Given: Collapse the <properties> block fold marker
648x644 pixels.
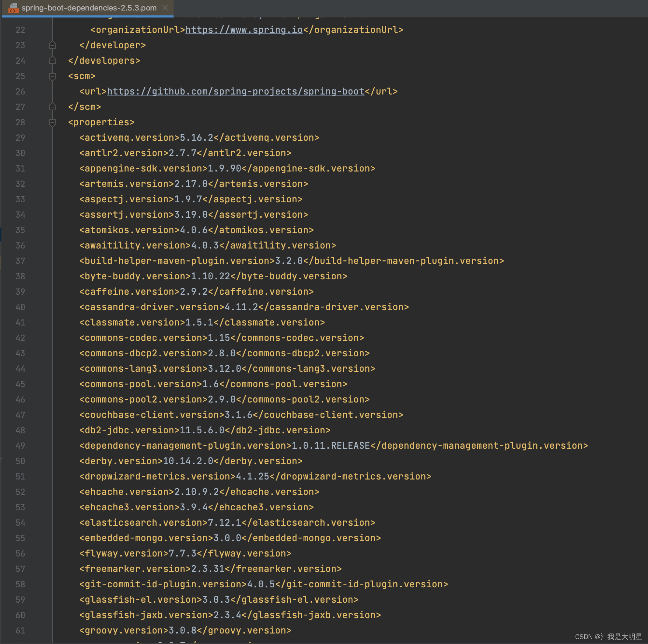Looking at the screenshot, I should tap(52, 122).
